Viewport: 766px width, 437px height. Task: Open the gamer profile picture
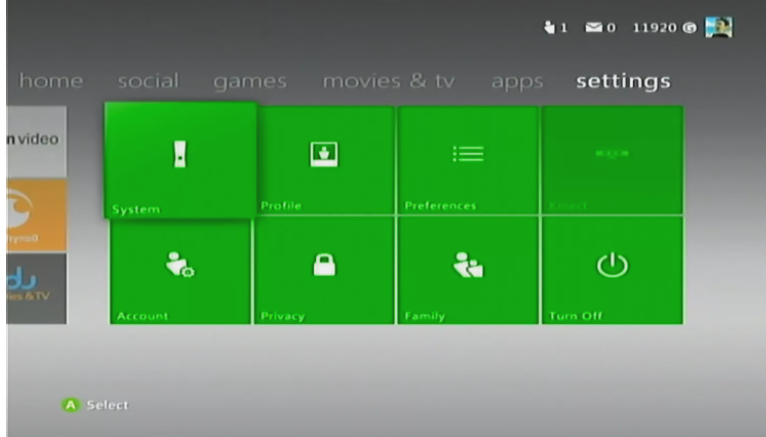pos(718,27)
